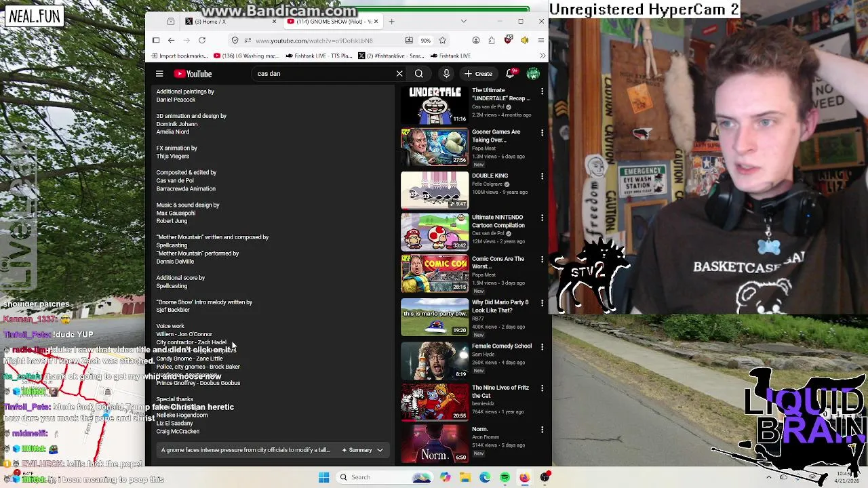Viewport: 868px width, 488px height.
Task: Open the YouTube account avatar menu
Action: 534,74
